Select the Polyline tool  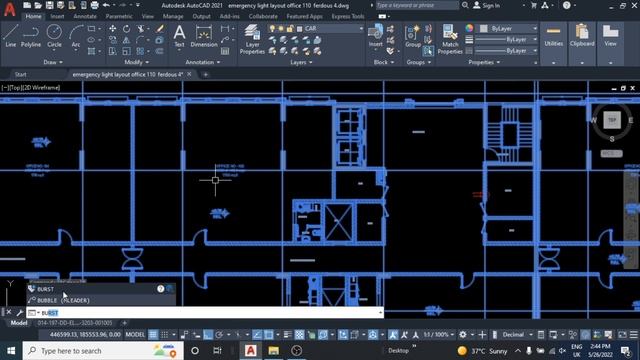pyautogui.click(x=31, y=36)
